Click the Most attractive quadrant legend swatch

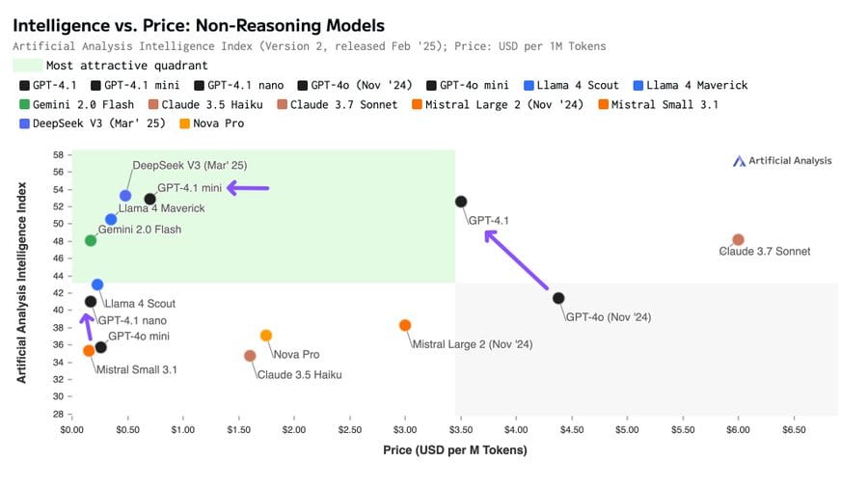click(x=28, y=66)
